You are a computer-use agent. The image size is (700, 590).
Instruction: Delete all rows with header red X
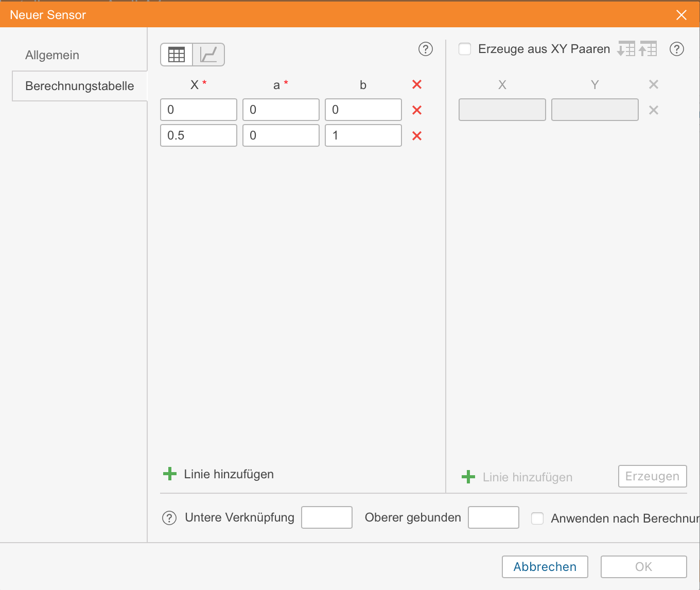coord(417,84)
